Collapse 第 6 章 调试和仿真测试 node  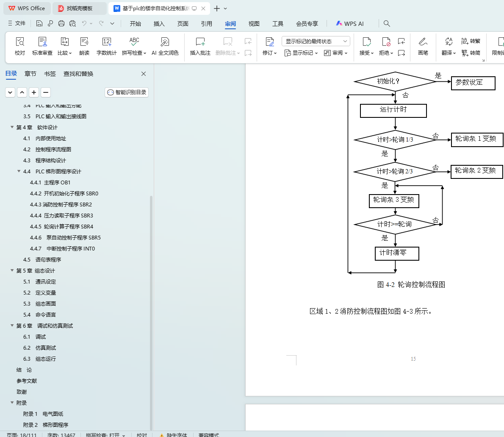(x=12, y=326)
